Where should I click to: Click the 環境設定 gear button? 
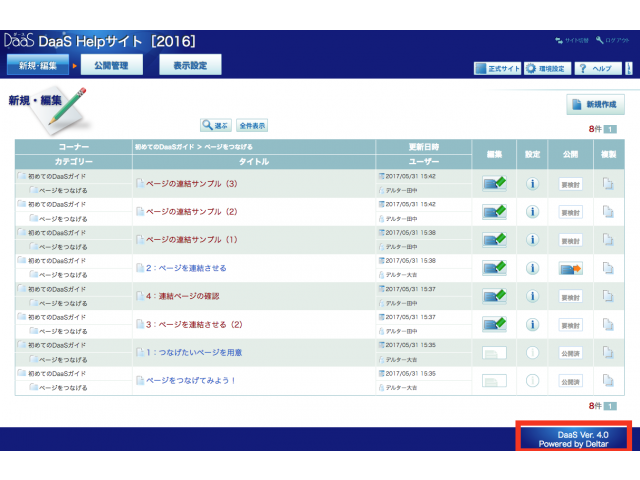point(546,69)
